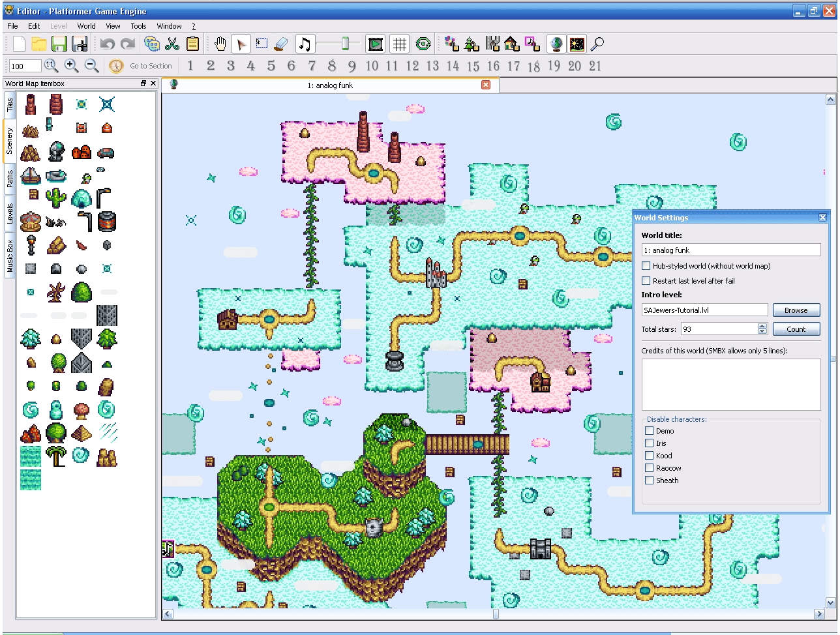Screen dimensions: 840x635
Task: Pick the Eraser tool
Action: tap(282, 44)
